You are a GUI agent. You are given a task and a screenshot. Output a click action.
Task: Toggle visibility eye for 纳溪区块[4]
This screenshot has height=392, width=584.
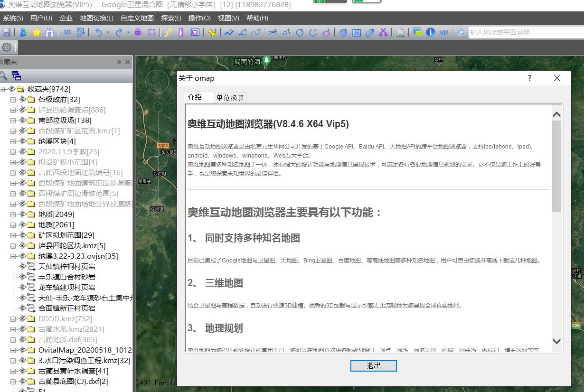tap(22, 141)
